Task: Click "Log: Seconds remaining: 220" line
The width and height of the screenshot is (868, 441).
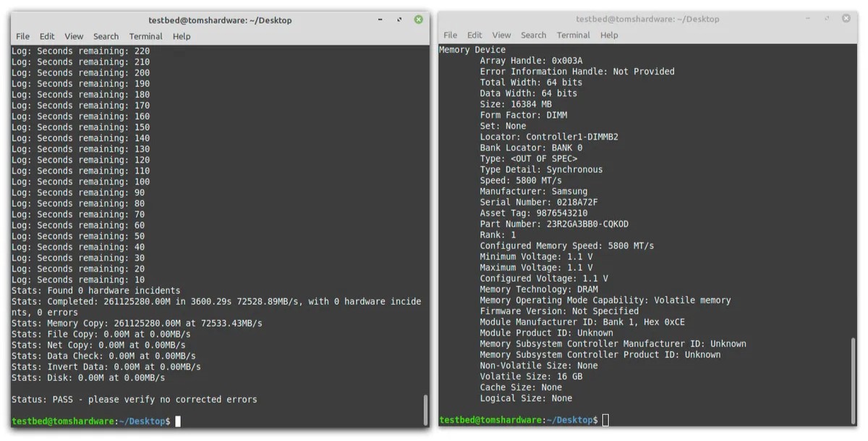Action: pyautogui.click(x=80, y=51)
